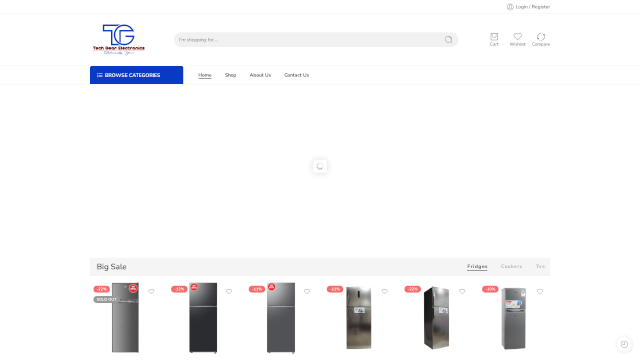This screenshot has height=360, width=640.
Task: Open the sold-out fridge product image
Action: tap(125, 318)
